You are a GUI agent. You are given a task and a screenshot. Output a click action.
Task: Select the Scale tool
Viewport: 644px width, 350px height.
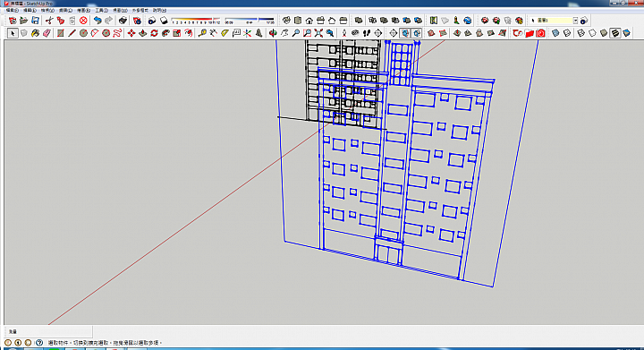pos(177,33)
